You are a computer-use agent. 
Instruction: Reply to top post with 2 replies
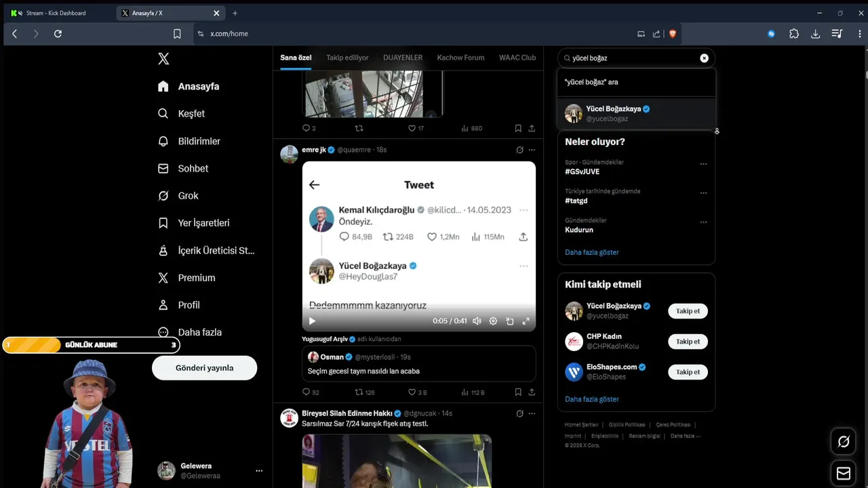point(309,128)
